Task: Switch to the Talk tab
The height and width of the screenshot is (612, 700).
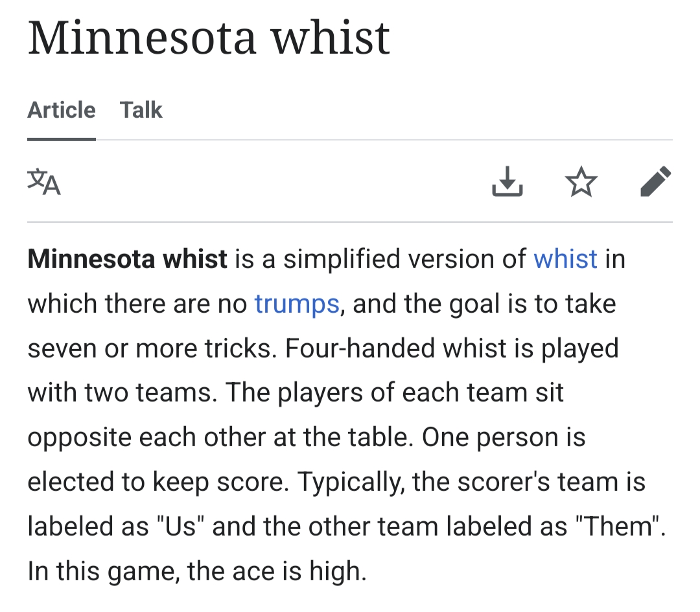Action: [x=141, y=110]
